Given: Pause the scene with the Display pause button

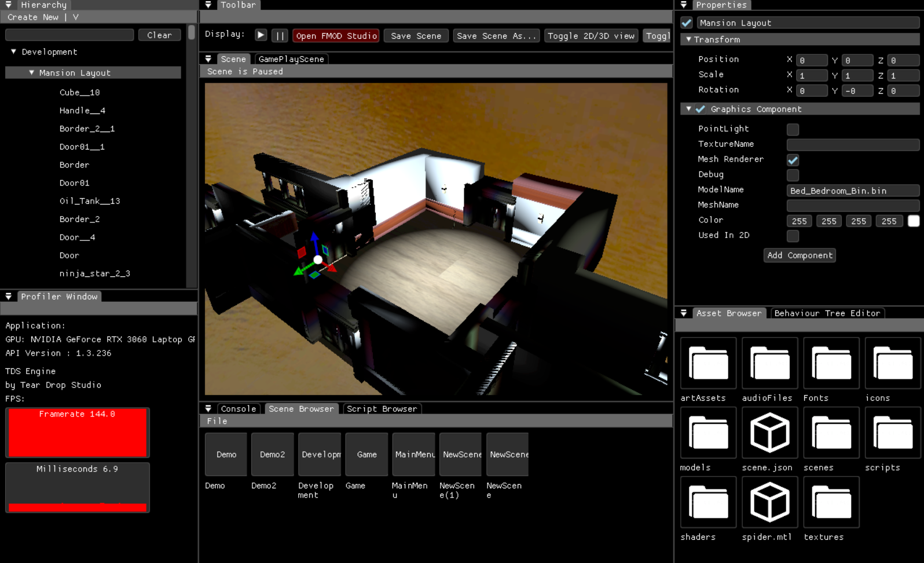Looking at the screenshot, I should [x=280, y=35].
